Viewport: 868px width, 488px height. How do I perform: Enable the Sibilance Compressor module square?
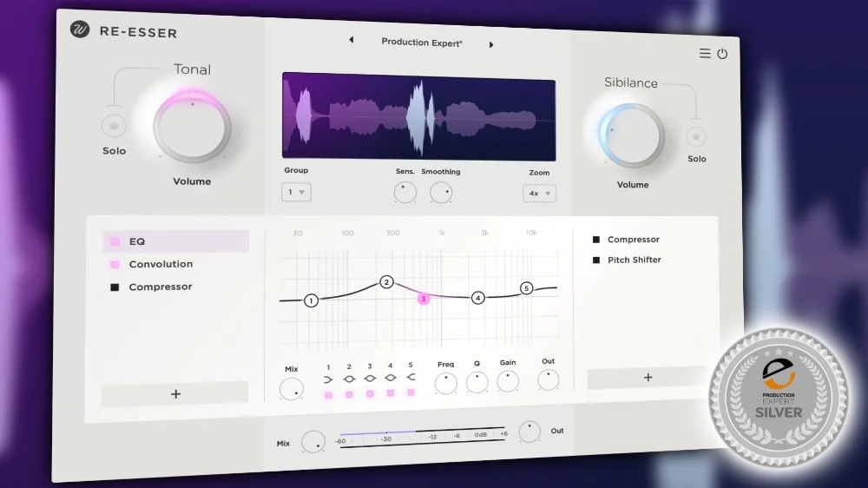pos(596,240)
